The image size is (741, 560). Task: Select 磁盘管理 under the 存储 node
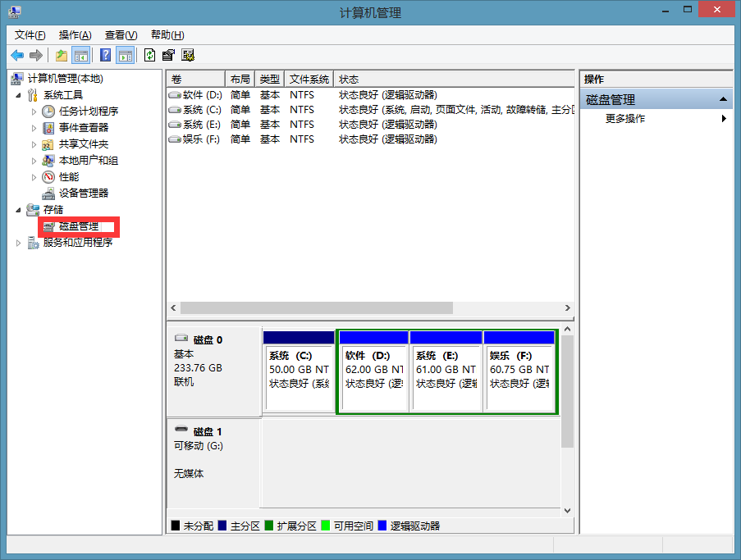78,225
